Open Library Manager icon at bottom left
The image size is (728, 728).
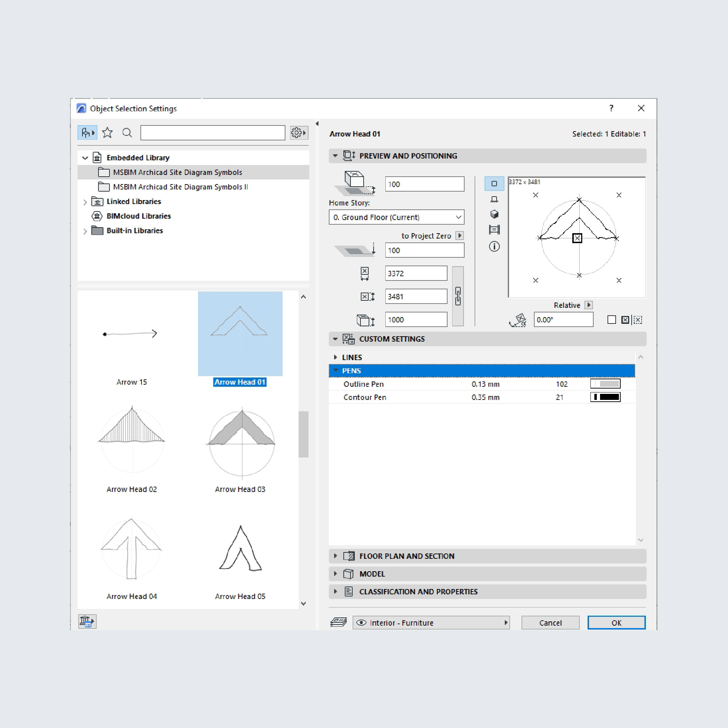tap(87, 621)
